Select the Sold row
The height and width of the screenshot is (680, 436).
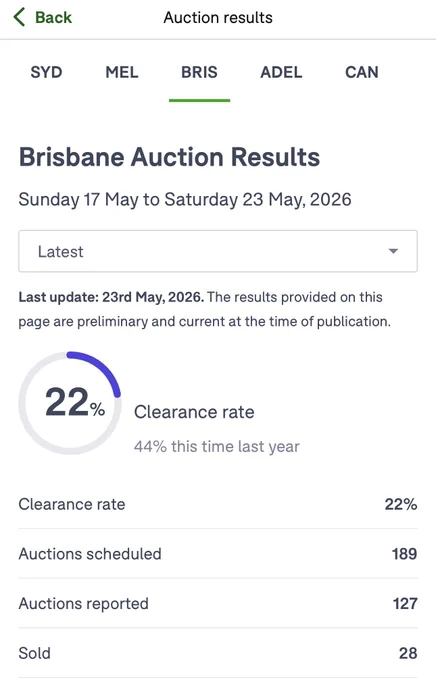point(218,653)
